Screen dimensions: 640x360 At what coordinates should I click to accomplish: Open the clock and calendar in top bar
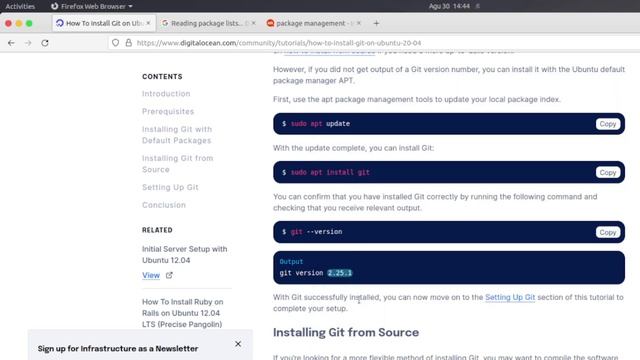[449, 6]
